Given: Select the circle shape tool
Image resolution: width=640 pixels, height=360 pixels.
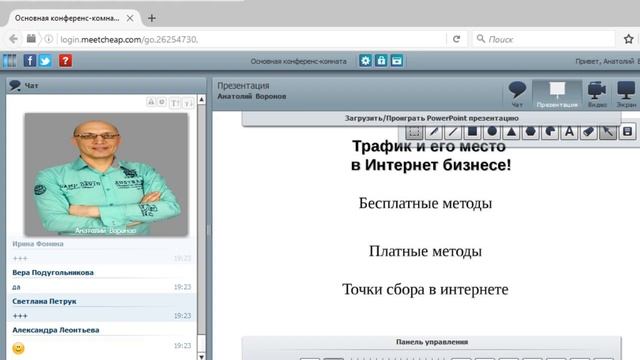Looking at the screenshot, I should 492,132.
